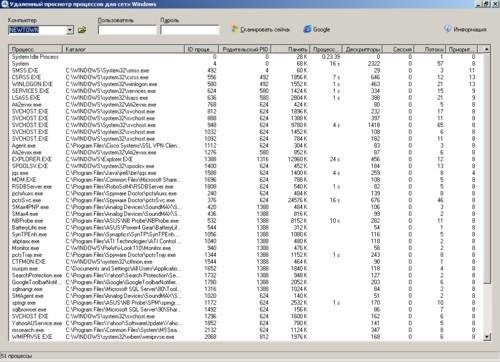Select the EXPLORER.EXE process row

(x=246, y=159)
